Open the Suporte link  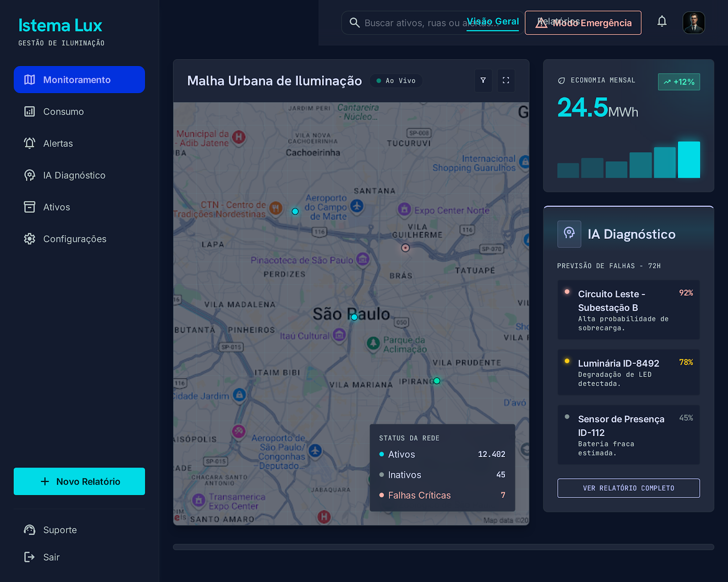point(79,530)
